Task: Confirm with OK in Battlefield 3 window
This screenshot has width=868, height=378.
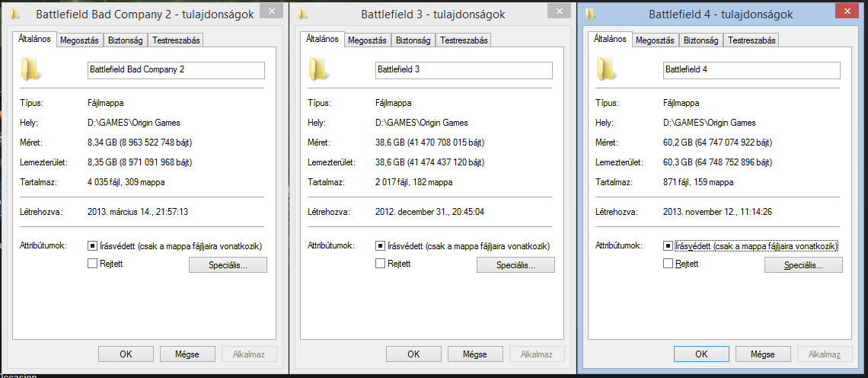Action: pos(413,354)
